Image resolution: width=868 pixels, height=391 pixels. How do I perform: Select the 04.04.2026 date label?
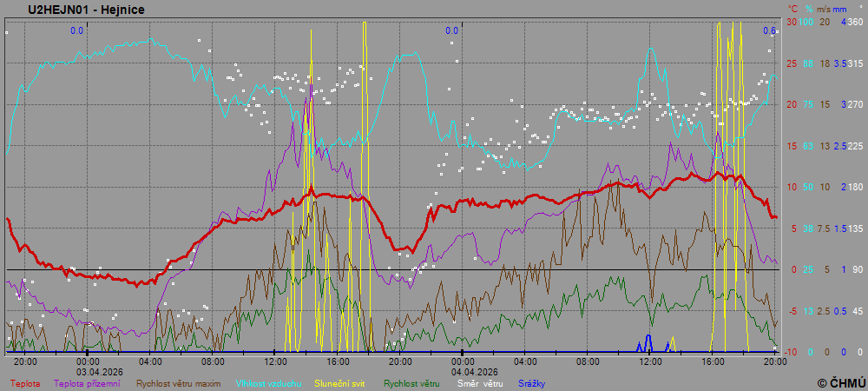(x=472, y=370)
